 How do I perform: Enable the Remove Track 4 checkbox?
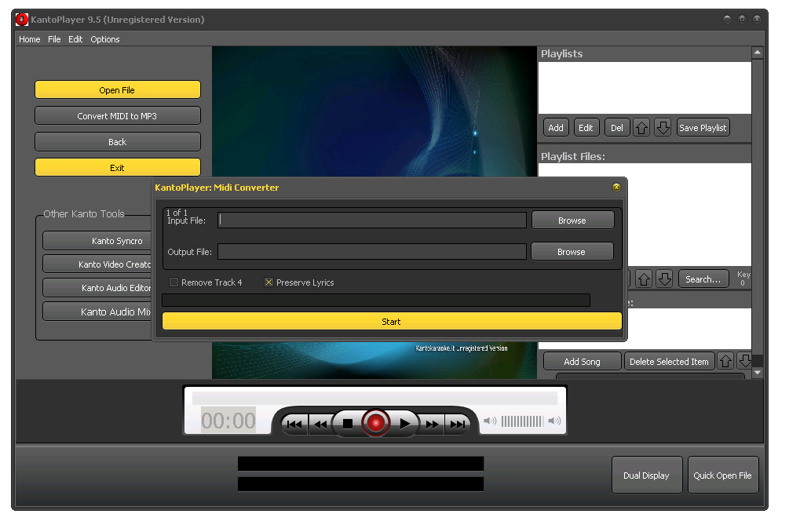coord(174,282)
